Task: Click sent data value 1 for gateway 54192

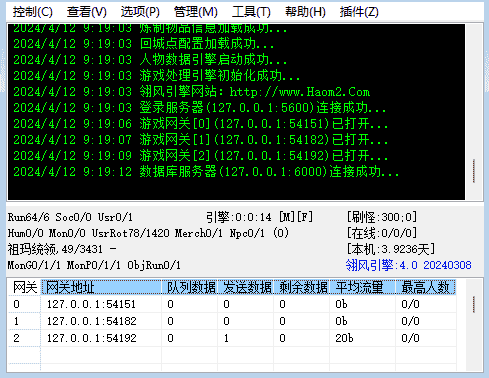Action: [x=226, y=338]
